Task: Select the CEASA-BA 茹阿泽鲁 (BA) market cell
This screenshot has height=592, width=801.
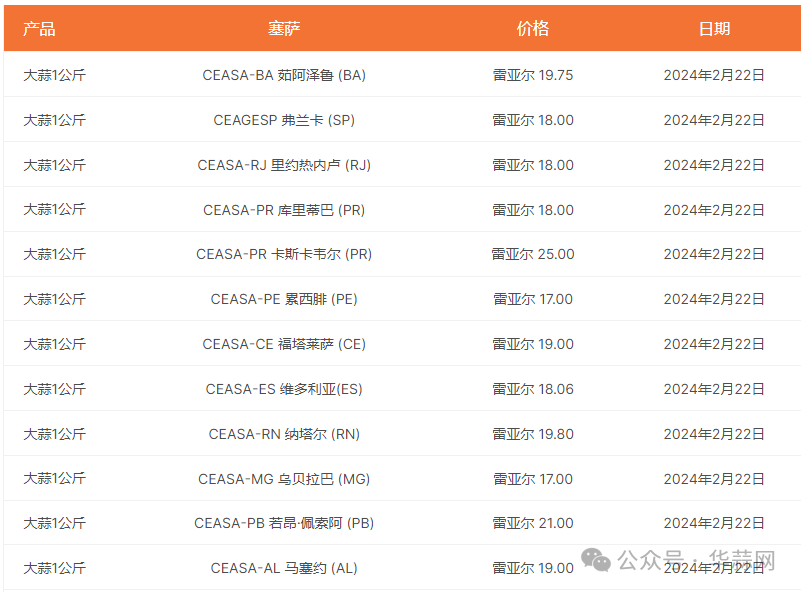Action: pos(284,75)
